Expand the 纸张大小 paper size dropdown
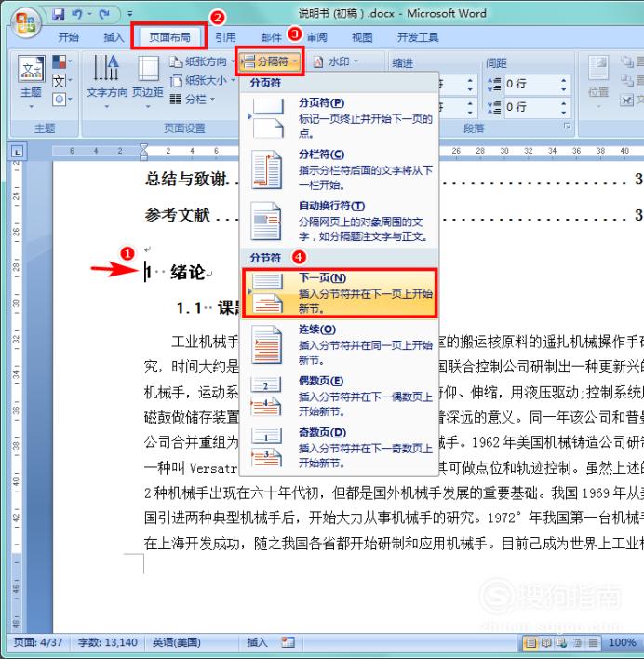 [x=202, y=80]
